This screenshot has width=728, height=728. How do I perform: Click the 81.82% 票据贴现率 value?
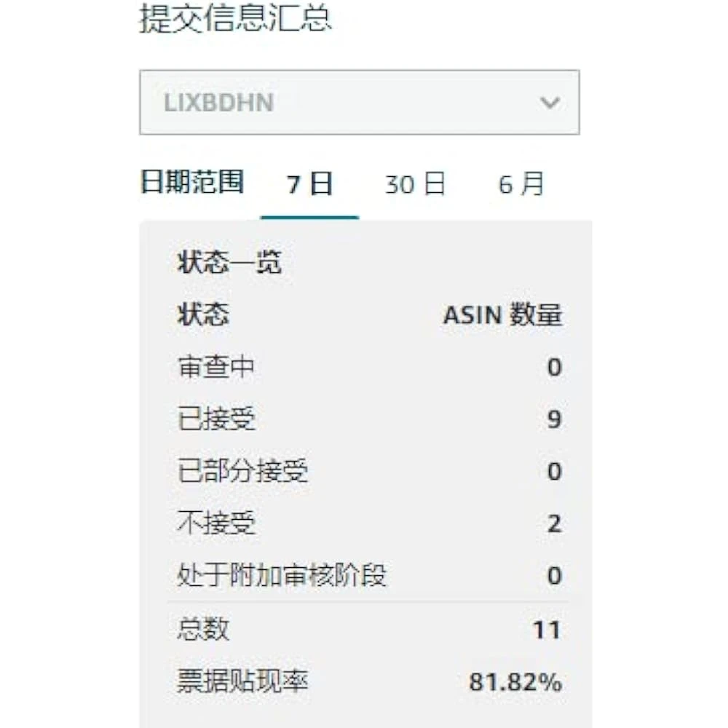tap(515, 683)
